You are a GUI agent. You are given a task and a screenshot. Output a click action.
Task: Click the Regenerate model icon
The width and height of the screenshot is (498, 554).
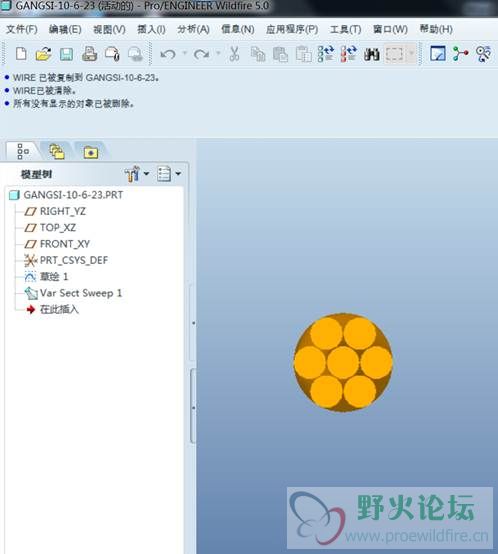[x=326, y=54]
